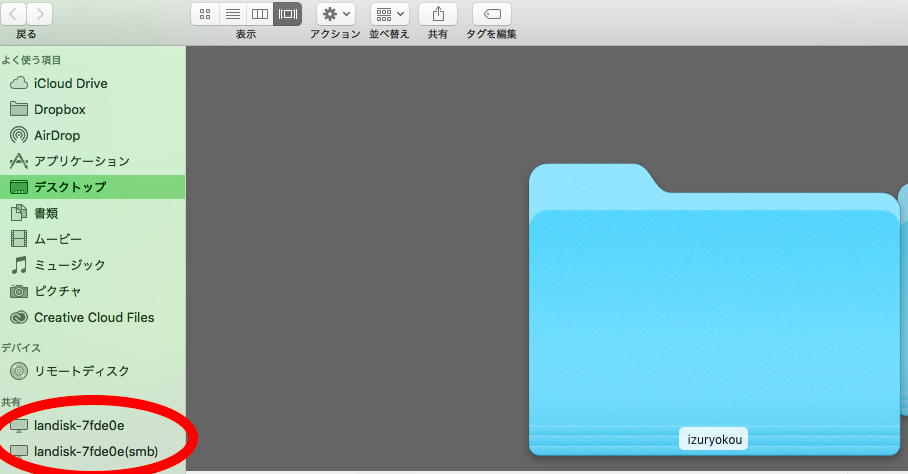Screen dimensions: 908x474
Task: Click the landisk-7fde0e(smb) computer icon
Action: coord(19,452)
